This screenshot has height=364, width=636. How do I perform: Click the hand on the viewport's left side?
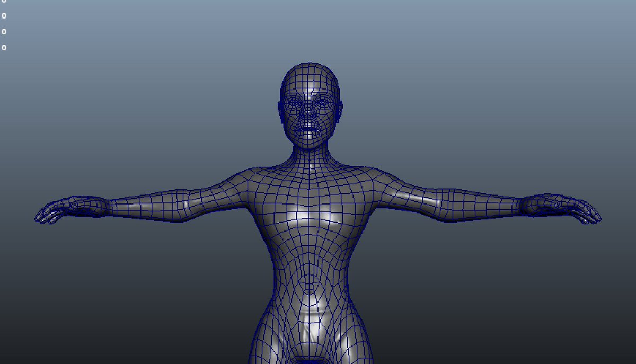(72, 209)
